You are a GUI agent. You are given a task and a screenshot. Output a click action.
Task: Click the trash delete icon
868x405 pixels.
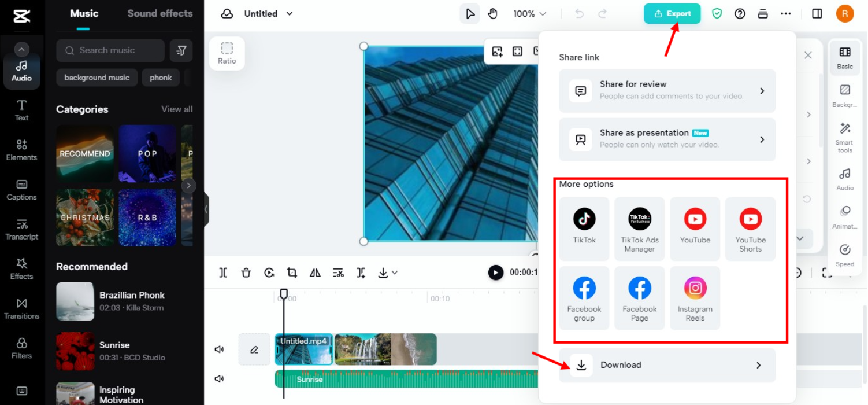(246, 273)
